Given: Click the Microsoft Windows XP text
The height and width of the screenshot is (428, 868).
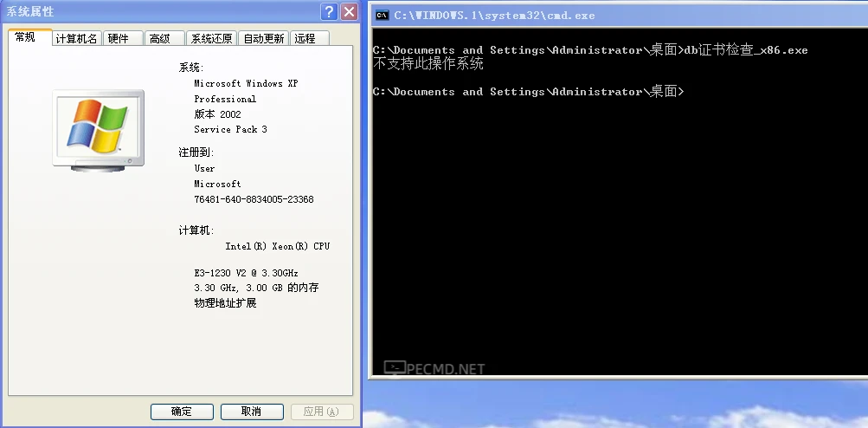Looking at the screenshot, I should (246, 83).
